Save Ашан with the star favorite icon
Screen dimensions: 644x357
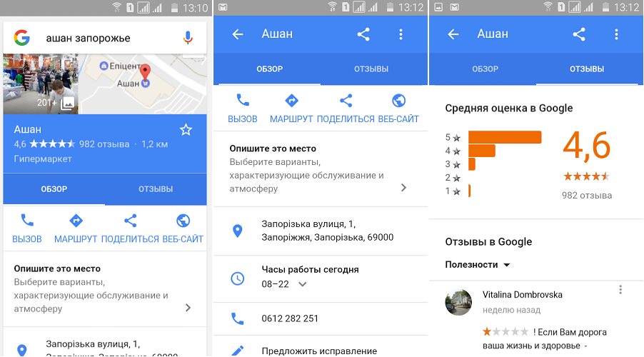click(x=186, y=130)
